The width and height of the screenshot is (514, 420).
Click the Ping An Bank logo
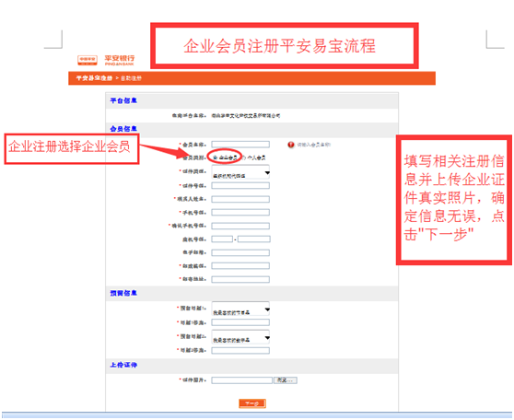click(106, 60)
